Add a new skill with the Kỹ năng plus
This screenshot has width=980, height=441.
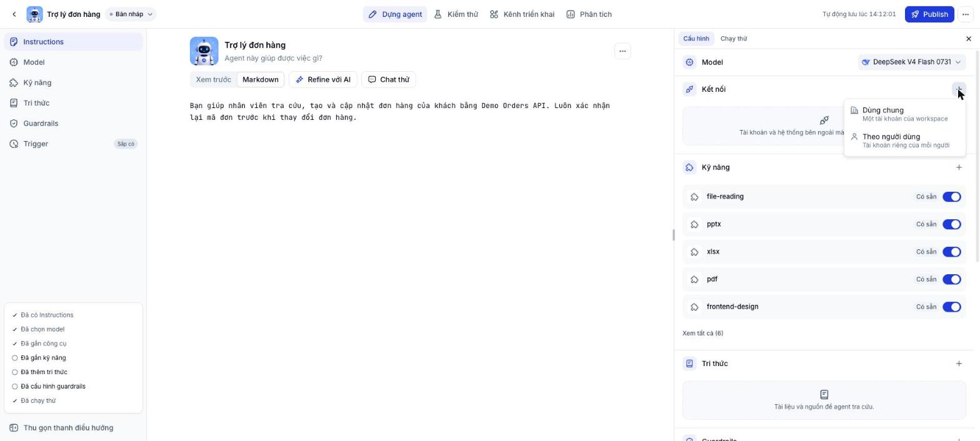pos(959,167)
